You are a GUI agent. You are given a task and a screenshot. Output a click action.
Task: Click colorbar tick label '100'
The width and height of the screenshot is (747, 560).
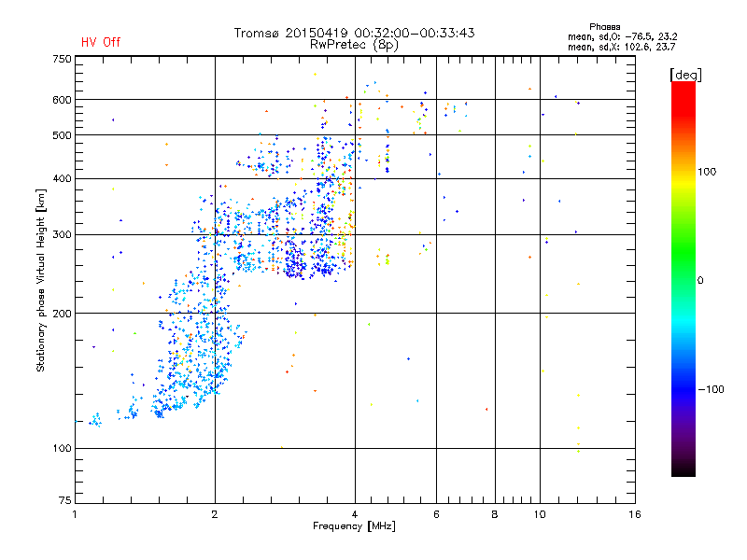click(707, 172)
